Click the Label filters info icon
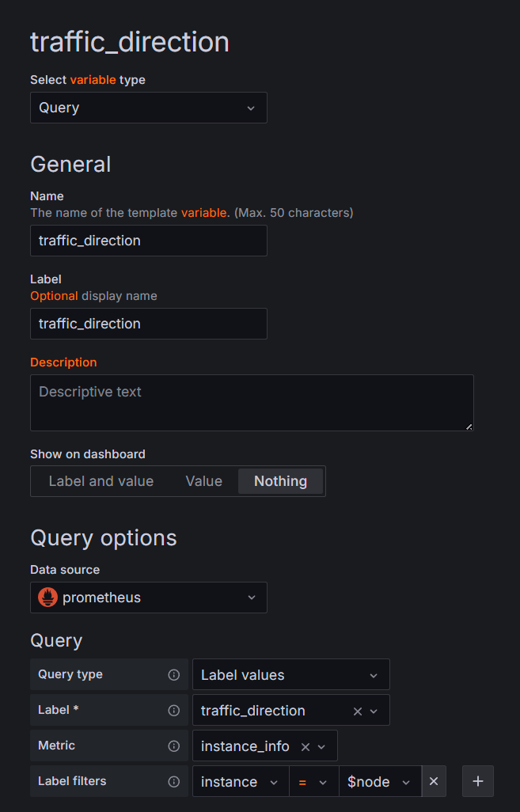 pyautogui.click(x=174, y=782)
